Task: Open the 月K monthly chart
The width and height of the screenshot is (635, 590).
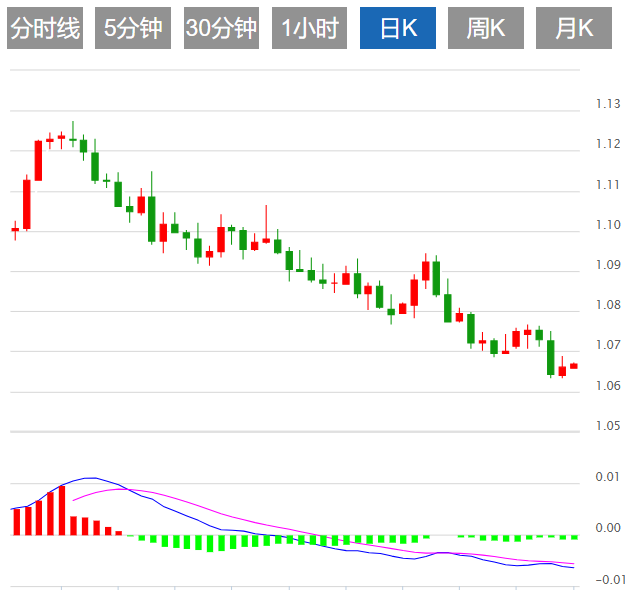Action: point(574,28)
